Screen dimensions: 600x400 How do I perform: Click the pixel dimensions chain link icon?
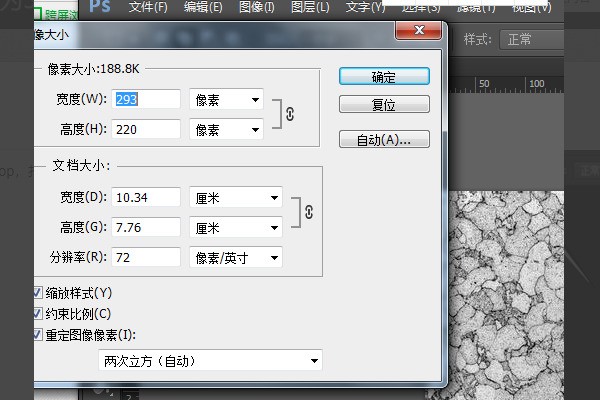[x=290, y=114]
